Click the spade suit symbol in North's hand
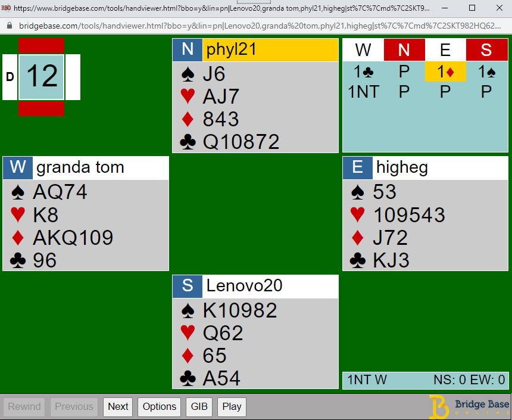 (x=188, y=74)
